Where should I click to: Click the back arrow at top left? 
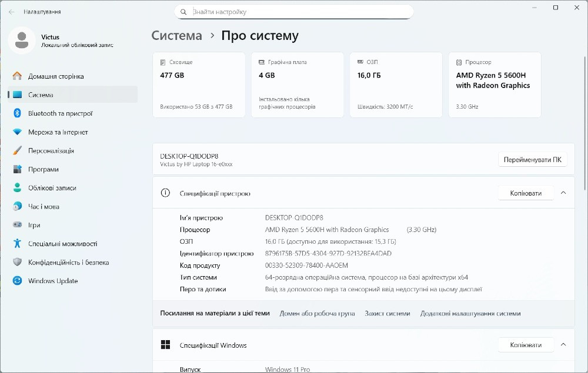coord(12,11)
